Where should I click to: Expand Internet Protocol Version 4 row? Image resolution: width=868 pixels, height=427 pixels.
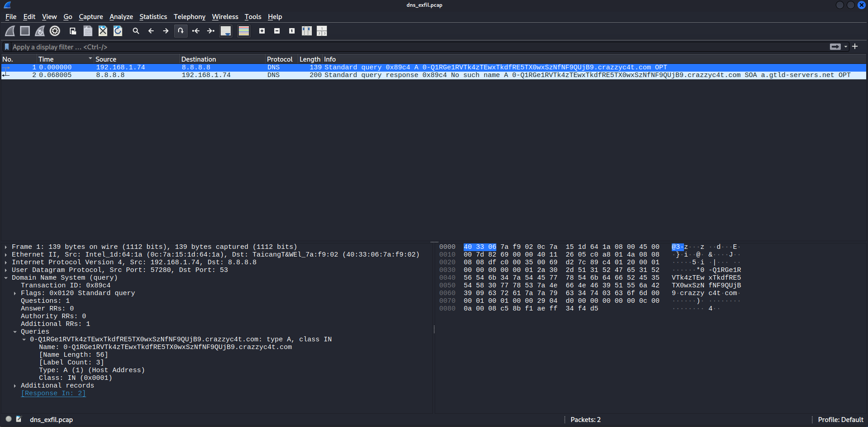(x=5, y=262)
